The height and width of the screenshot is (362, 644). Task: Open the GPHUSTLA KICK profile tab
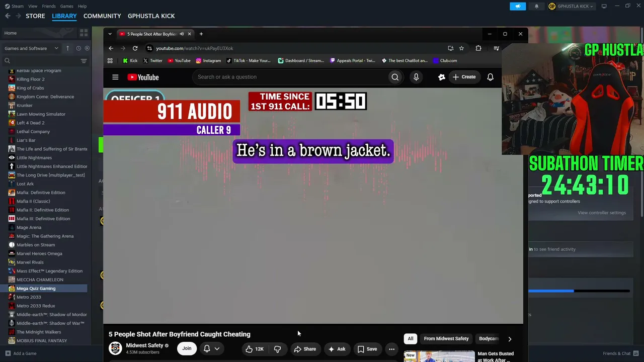click(x=151, y=16)
